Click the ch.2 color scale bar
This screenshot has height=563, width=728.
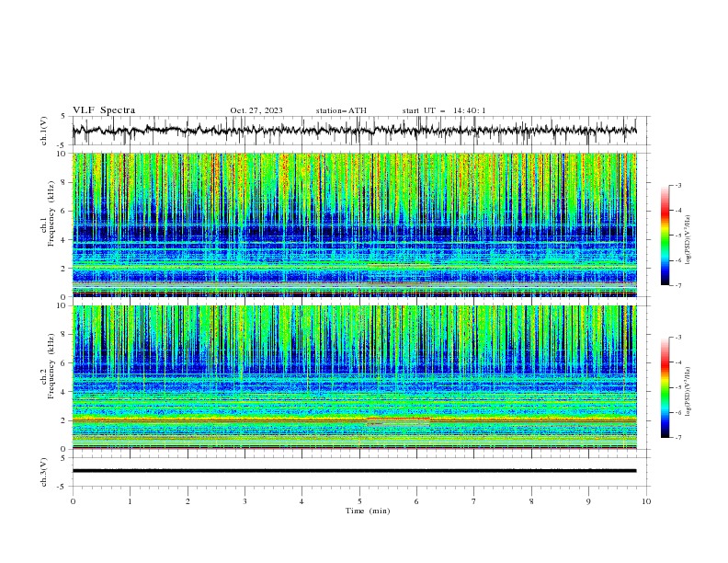pos(665,387)
